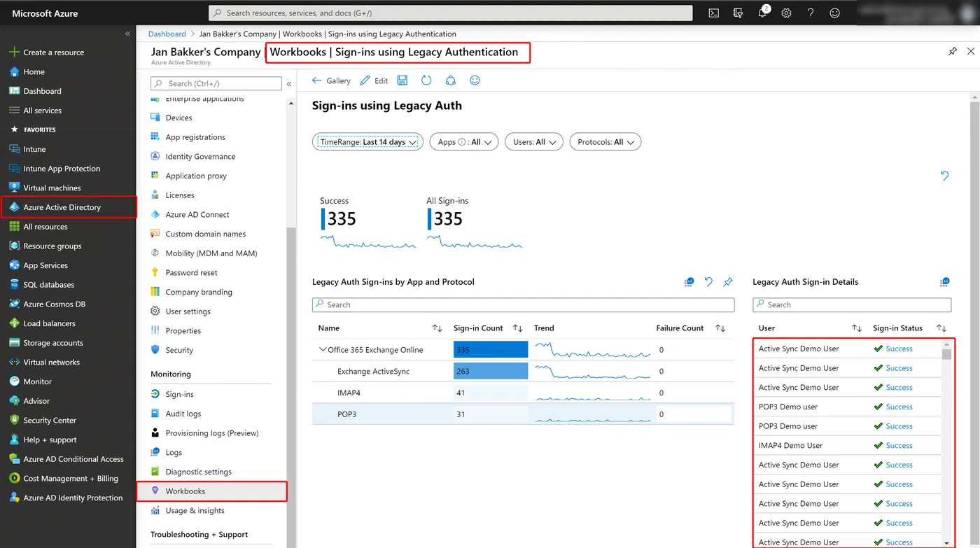
Task: Sort the User column
Action: pyautogui.click(x=857, y=328)
